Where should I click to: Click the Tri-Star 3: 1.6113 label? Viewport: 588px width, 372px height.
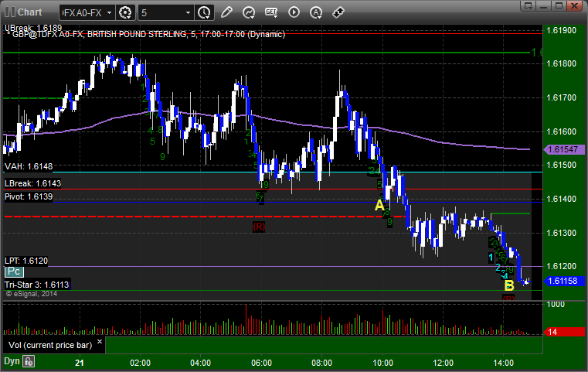point(37,285)
